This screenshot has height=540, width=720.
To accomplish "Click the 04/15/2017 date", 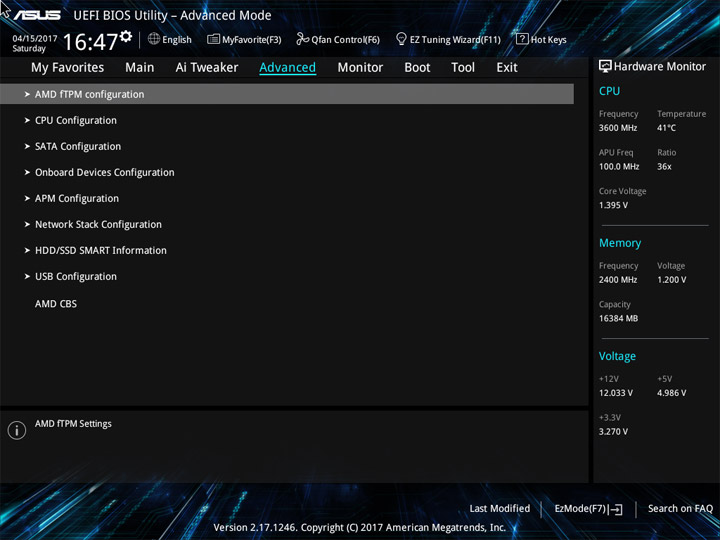I will coord(34,39).
